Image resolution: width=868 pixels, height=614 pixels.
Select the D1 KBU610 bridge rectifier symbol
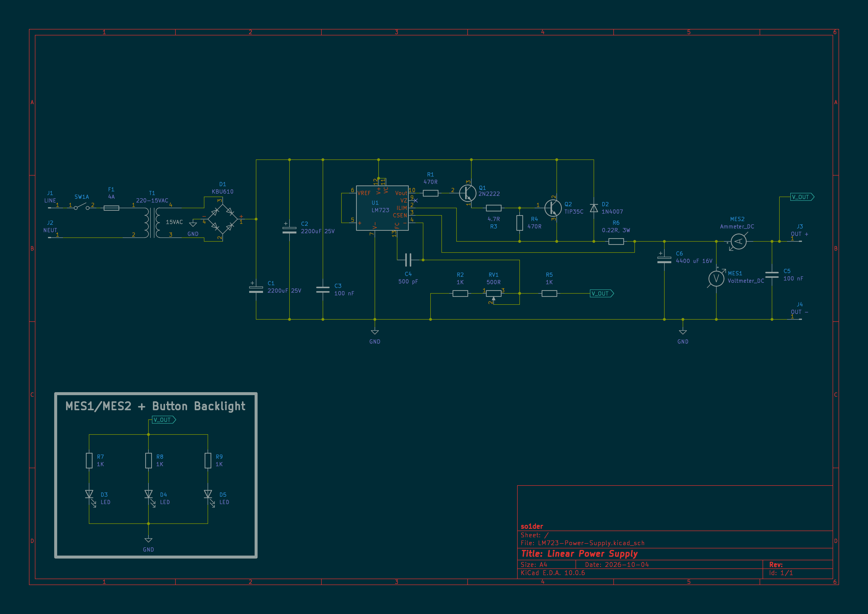pos(223,219)
